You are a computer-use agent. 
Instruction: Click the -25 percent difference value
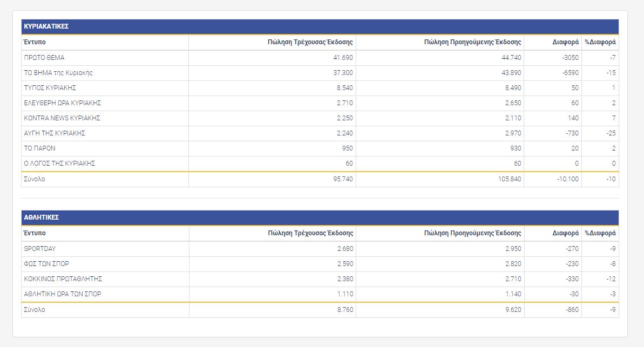click(x=611, y=133)
